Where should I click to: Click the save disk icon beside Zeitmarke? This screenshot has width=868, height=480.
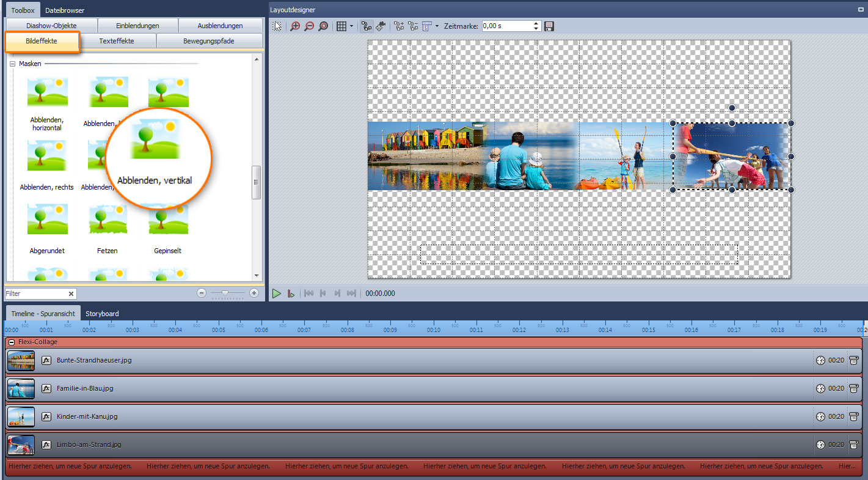(549, 26)
